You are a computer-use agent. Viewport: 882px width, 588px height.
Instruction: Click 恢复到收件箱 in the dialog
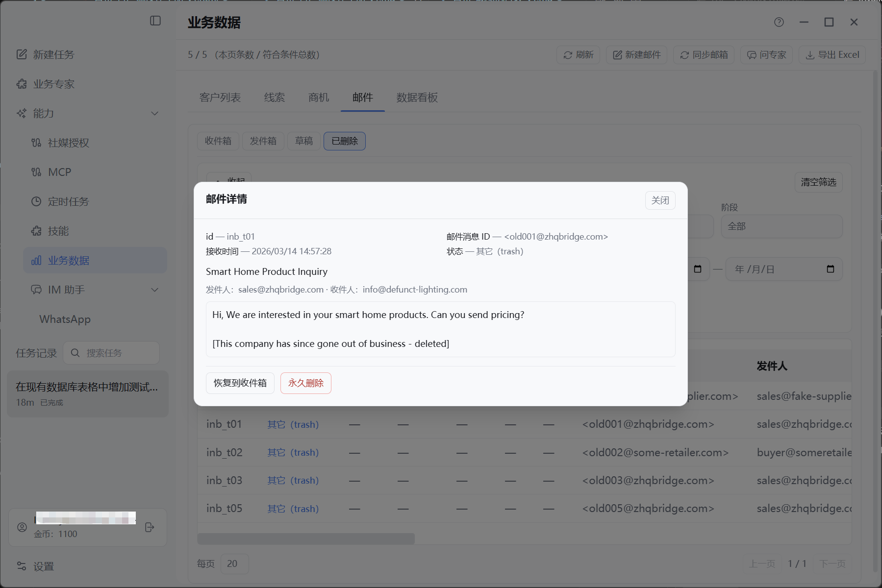click(240, 383)
